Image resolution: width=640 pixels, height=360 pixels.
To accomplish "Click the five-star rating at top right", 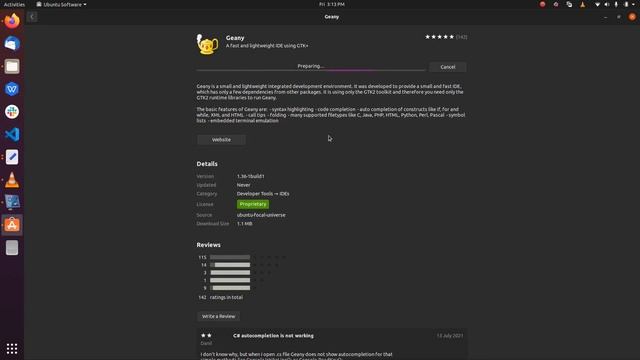I will [439, 37].
